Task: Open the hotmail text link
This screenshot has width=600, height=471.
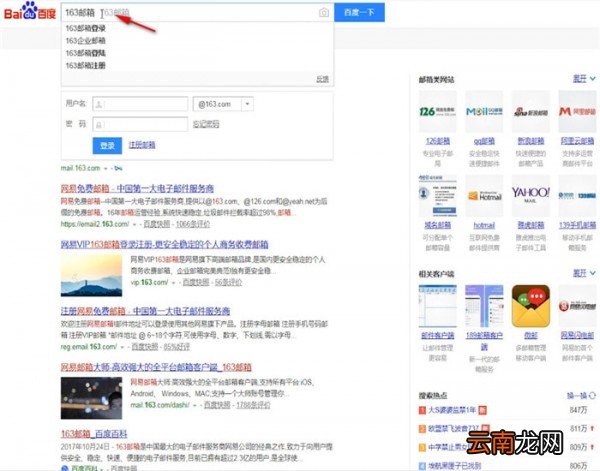Action: pos(484,225)
